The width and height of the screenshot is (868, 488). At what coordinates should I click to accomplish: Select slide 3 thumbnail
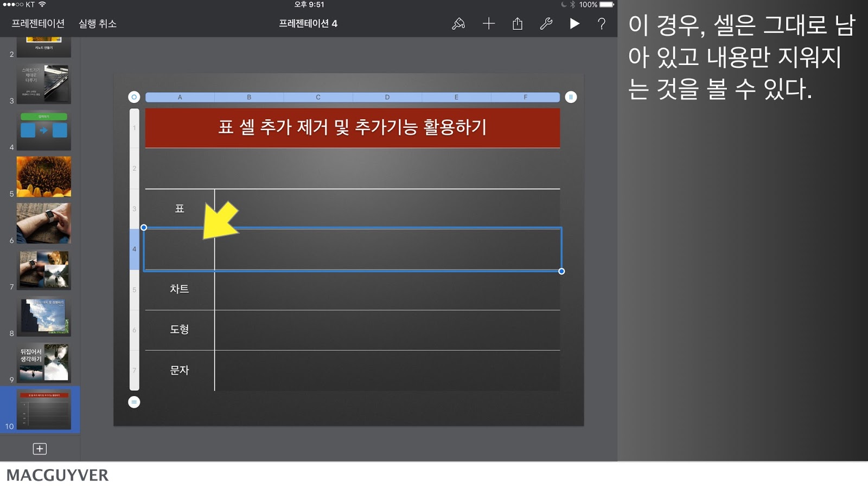(x=44, y=84)
